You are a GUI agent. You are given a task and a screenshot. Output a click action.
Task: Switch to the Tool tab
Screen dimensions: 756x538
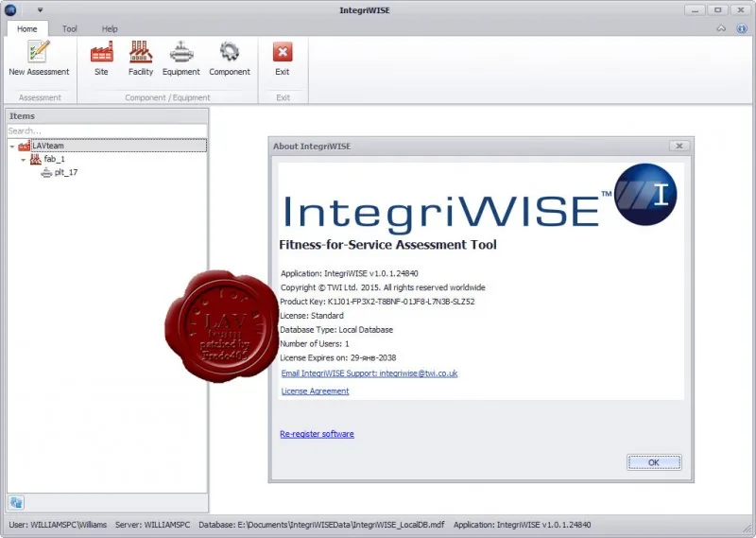tap(69, 29)
